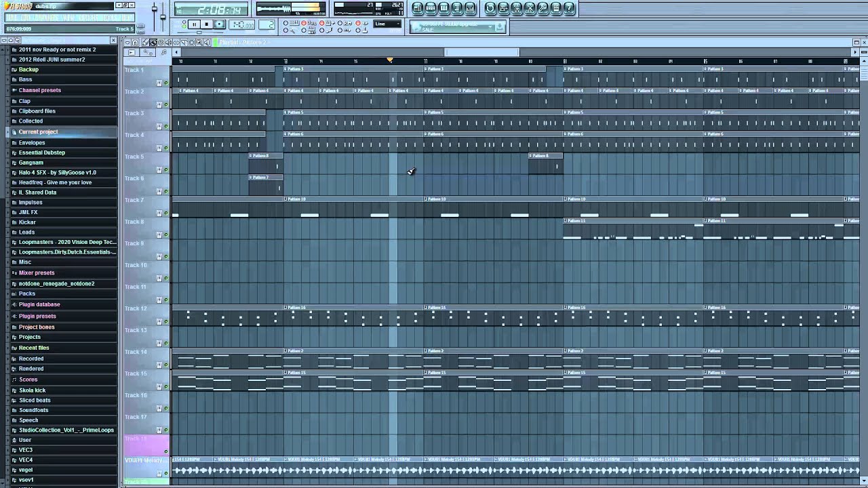Open the Help question mark icon
Image resolution: width=868 pixels, height=488 pixels.
pyautogui.click(x=569, y=8)
